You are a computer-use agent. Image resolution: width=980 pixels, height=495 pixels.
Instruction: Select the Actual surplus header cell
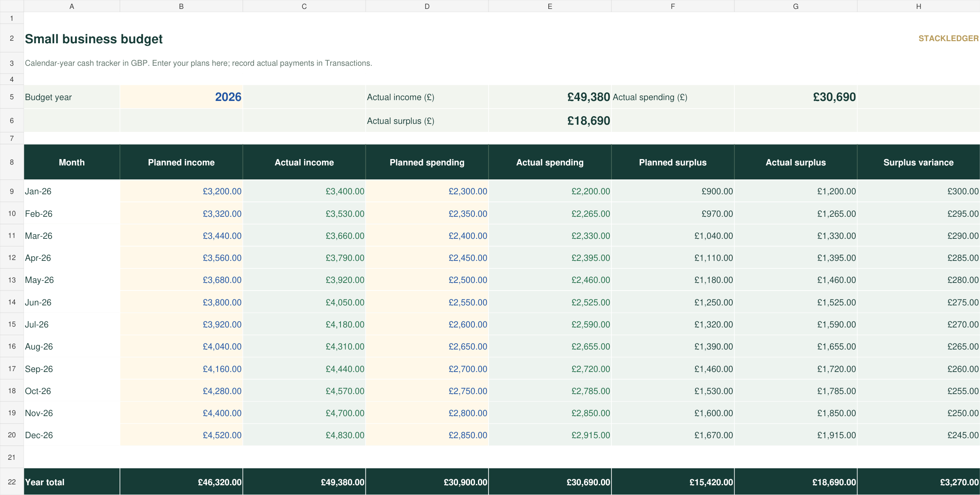coord(796,162)
